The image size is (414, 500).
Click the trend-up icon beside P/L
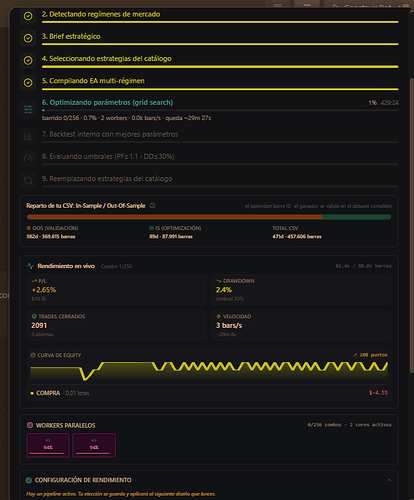(34, 281)
